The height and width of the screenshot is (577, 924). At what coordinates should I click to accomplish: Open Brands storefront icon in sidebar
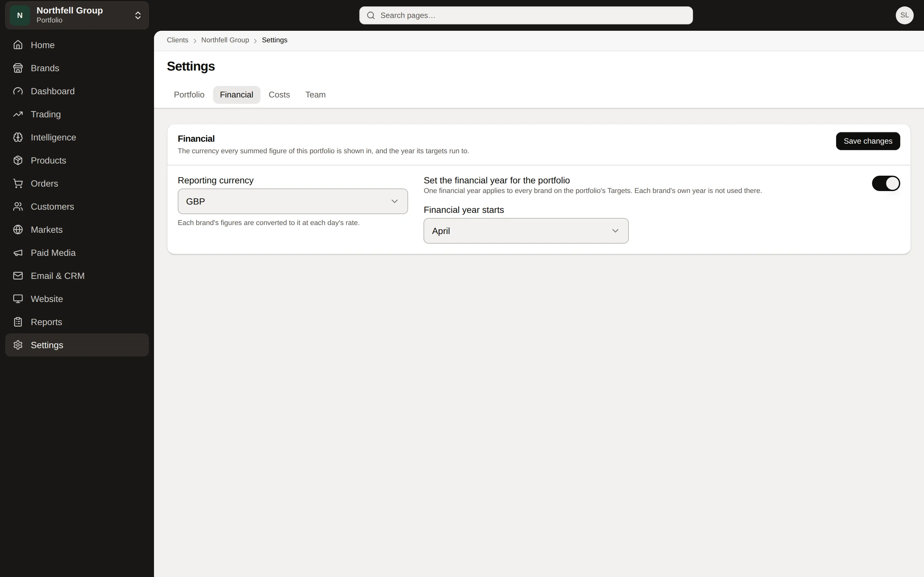point(18,68)
